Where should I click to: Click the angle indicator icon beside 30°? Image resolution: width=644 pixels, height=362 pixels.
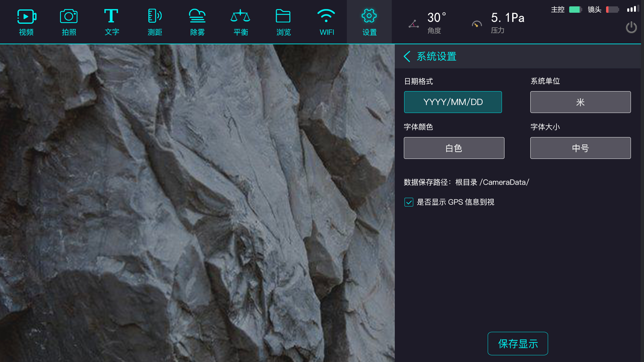click(414, 24)
